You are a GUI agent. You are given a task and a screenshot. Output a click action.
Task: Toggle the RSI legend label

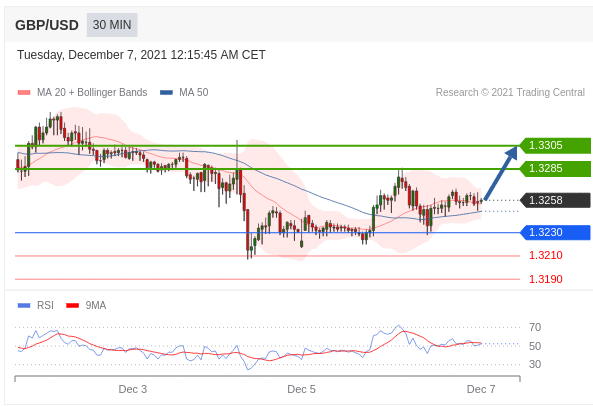tap(45, 306)
